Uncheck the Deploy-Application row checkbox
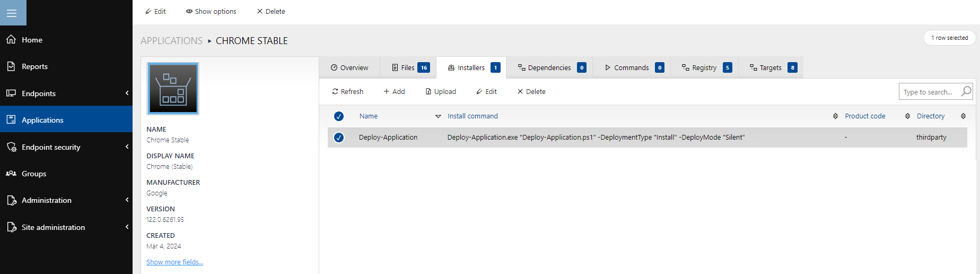This screenshot has height=274, width=980. (339, 138)
